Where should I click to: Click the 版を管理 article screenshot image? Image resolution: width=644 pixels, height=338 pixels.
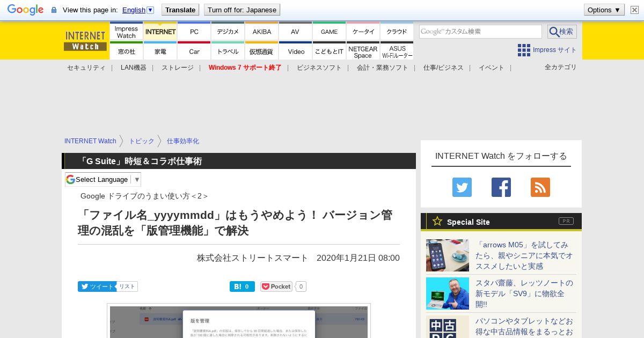coord(239,321)
